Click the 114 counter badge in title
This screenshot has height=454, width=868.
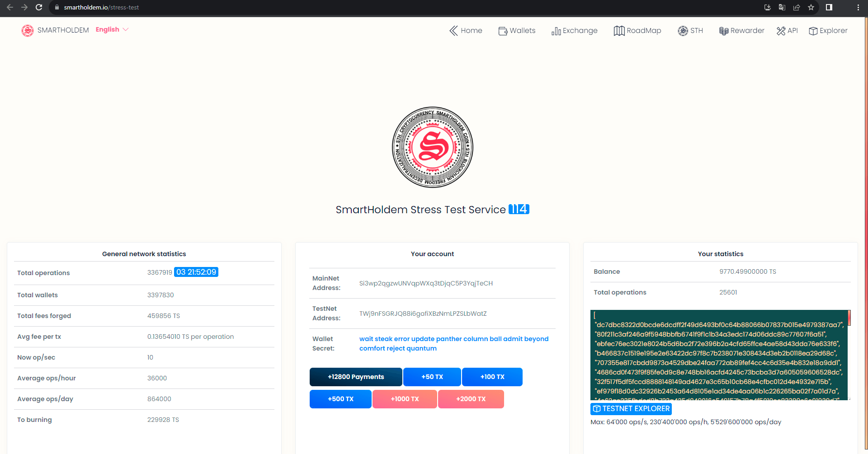click(519, 209)
